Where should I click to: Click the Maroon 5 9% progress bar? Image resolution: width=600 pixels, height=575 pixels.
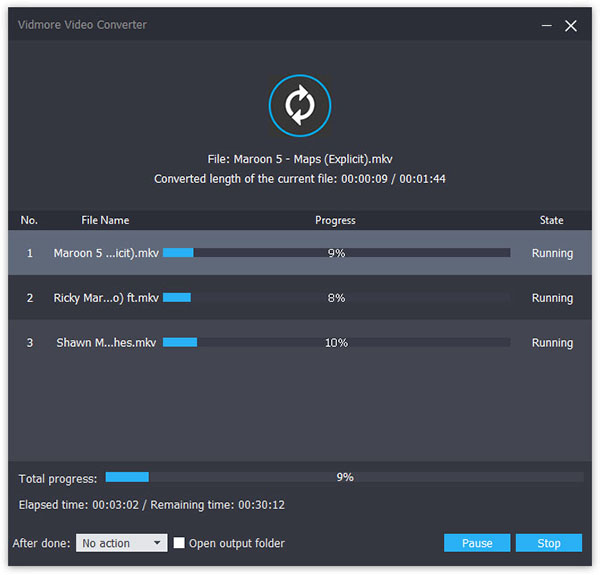point(336,252)
